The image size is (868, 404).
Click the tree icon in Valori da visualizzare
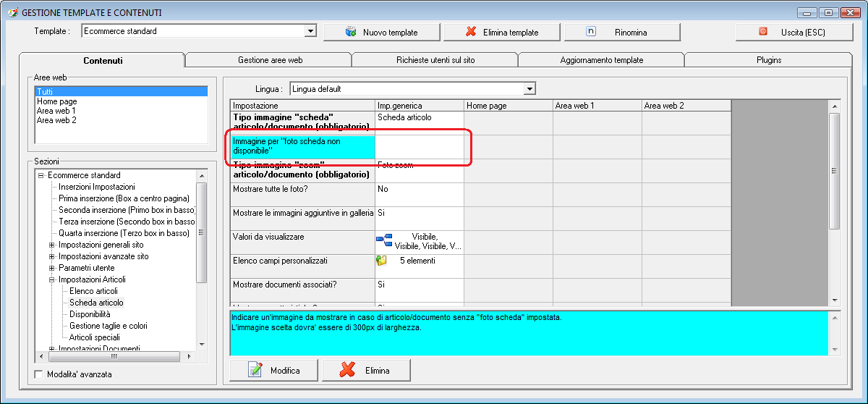coord(383,240)
